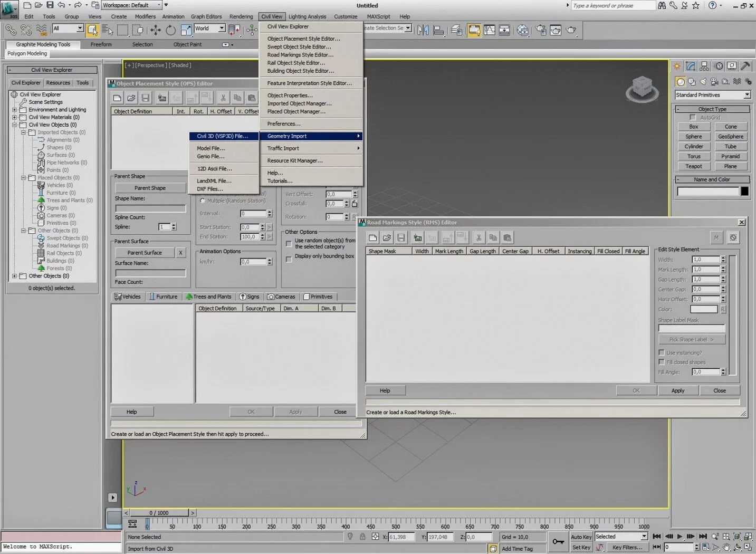
Task: Click Apply in Road Markings Style Editor
Action: coord(678,390)
